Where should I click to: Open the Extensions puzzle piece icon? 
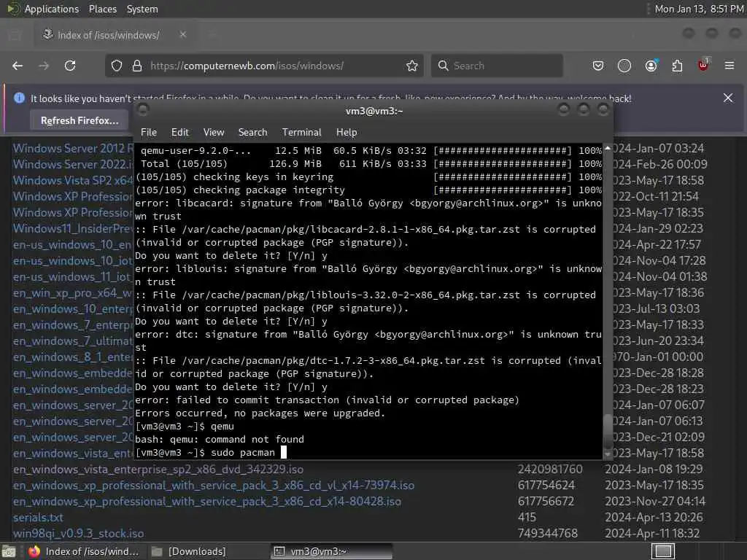coord(677,66)
